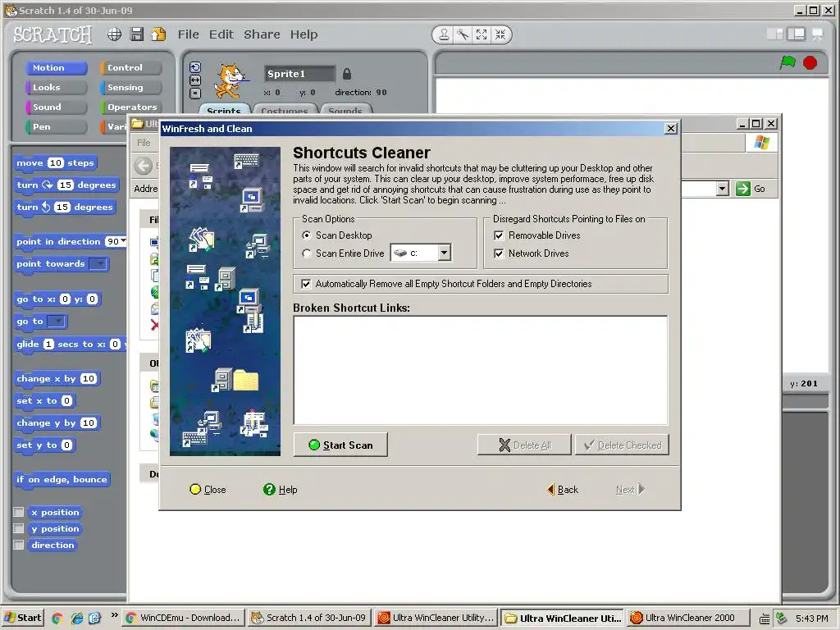Image resolution: width=840 pixels, height=630 pixels.
Task: Open the drive c: dropdown
Action: pyautogui.click(x=444, y=253)
